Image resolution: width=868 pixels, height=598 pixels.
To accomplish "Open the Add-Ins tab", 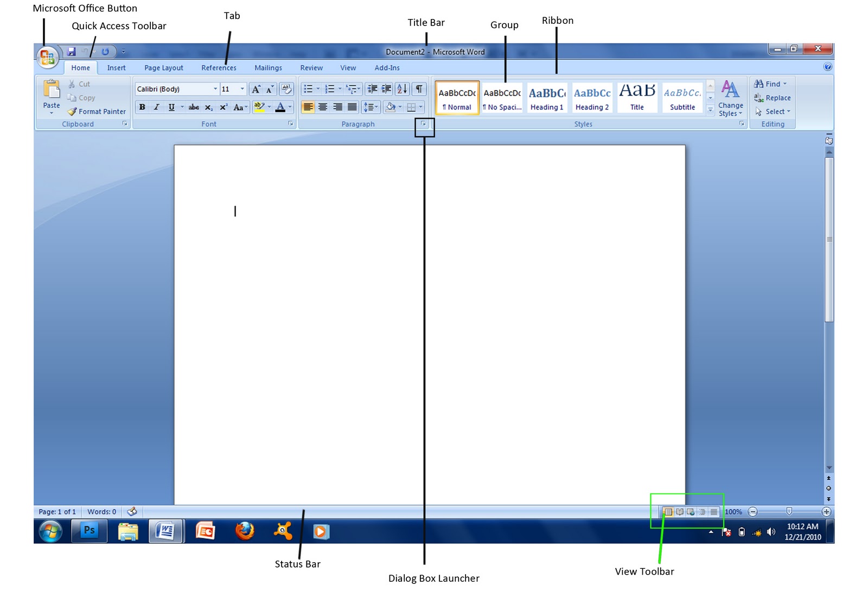I will 387,68.
